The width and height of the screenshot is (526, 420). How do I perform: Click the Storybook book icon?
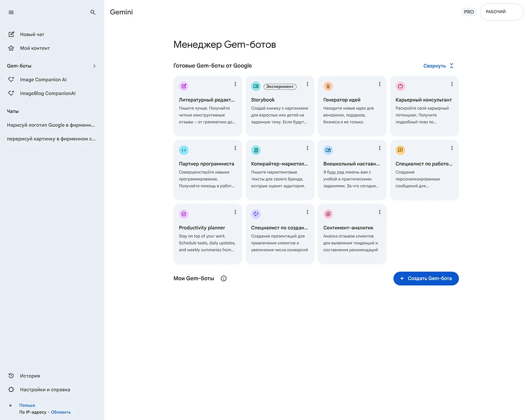pyautogui.click(x=256, y=86)
